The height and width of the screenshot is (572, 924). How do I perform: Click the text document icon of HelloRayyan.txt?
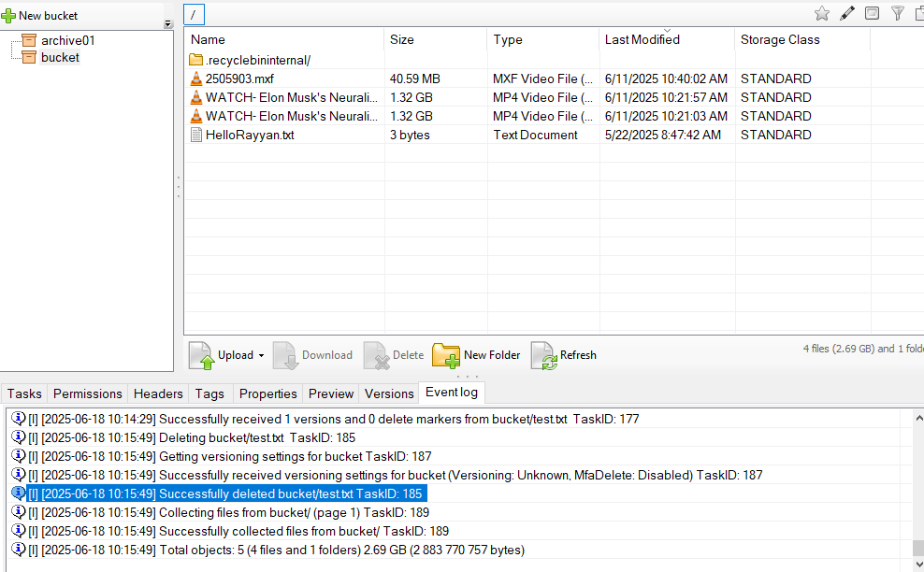[196, 135]
